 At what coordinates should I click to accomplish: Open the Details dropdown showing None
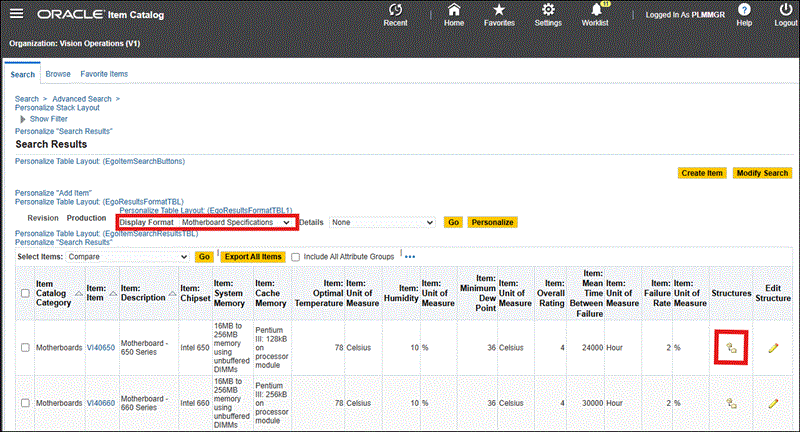click(382, 223)
